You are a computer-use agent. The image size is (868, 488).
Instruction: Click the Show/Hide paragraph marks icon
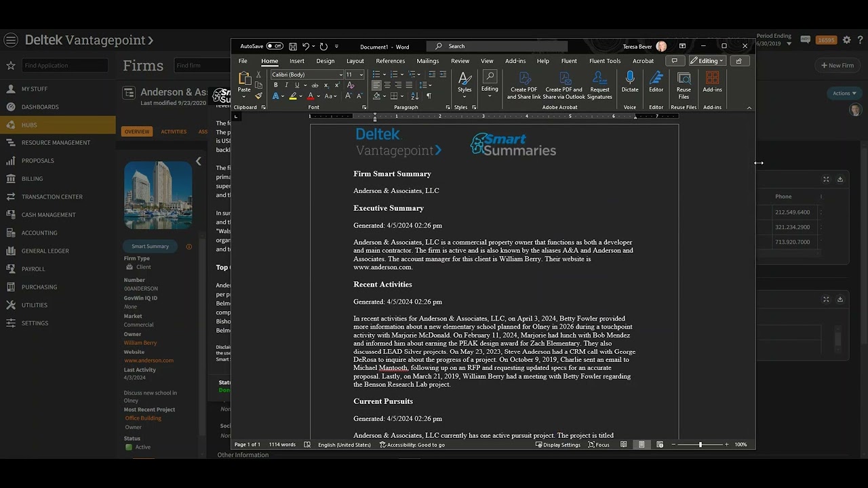pyautogui.click(x=429, y=96)
